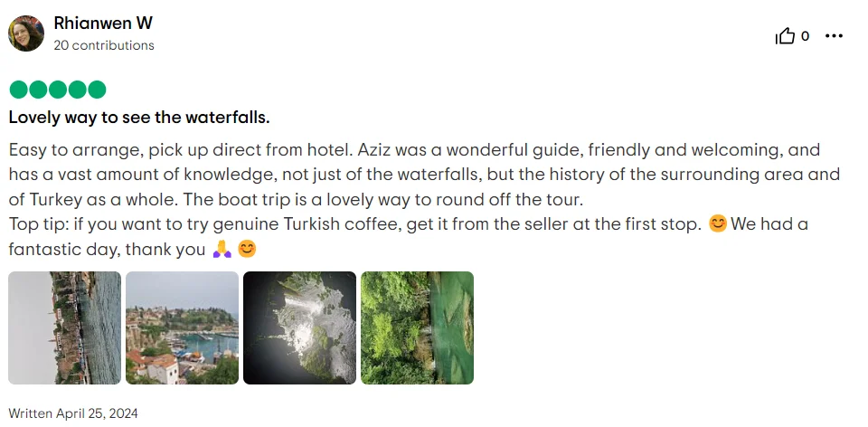
Task: Open the three-dot more options menu
Action: [x=834, y=36]
